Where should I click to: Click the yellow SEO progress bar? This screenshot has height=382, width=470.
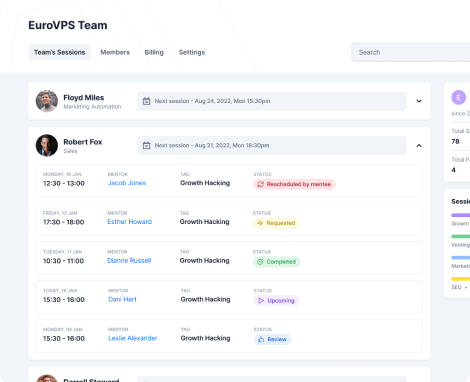pyautogui.click(x=461, y=279)
